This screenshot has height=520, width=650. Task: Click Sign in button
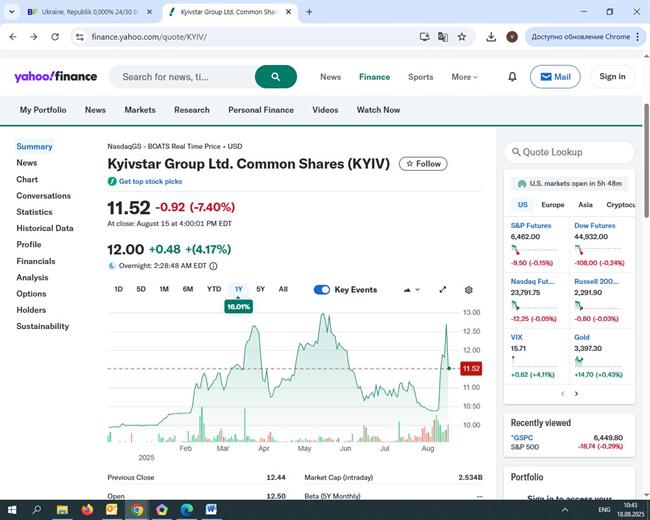[x=612, y=76]
